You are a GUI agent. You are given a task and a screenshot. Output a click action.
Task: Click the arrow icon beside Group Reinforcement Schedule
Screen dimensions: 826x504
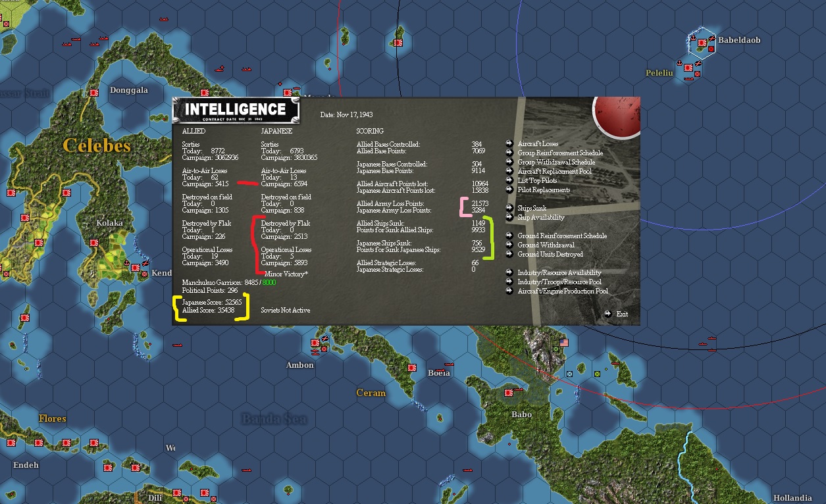pos(509,153)
